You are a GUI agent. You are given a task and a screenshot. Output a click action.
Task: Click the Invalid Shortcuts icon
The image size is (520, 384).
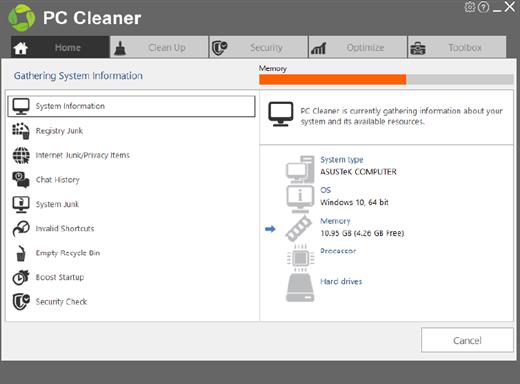pos(21,229)
